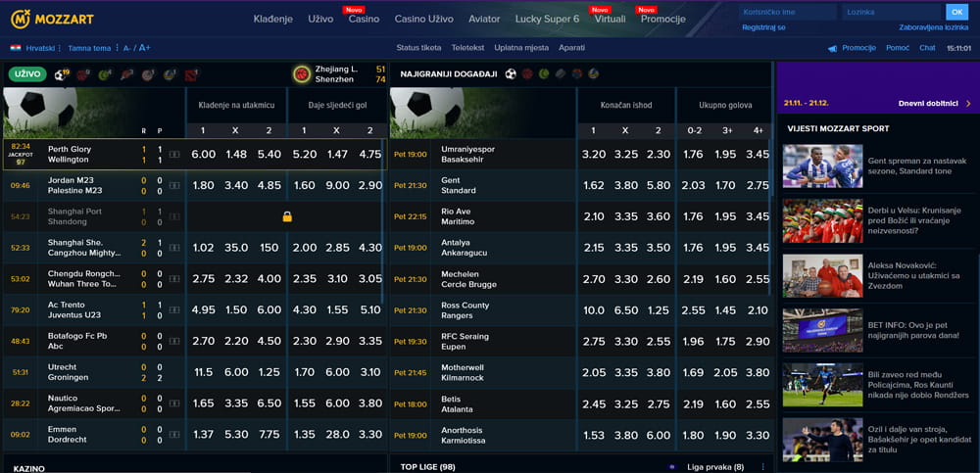The width and height of the screenshot is (980, 473).
Task: Open Top lige options dots menu
Action: pyautogui.click(x=762, y=467)
